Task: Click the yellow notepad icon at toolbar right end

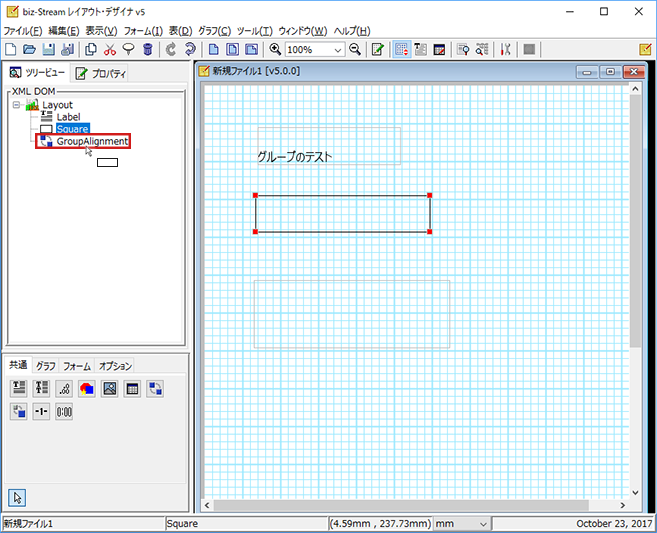Action: point(645,49)
